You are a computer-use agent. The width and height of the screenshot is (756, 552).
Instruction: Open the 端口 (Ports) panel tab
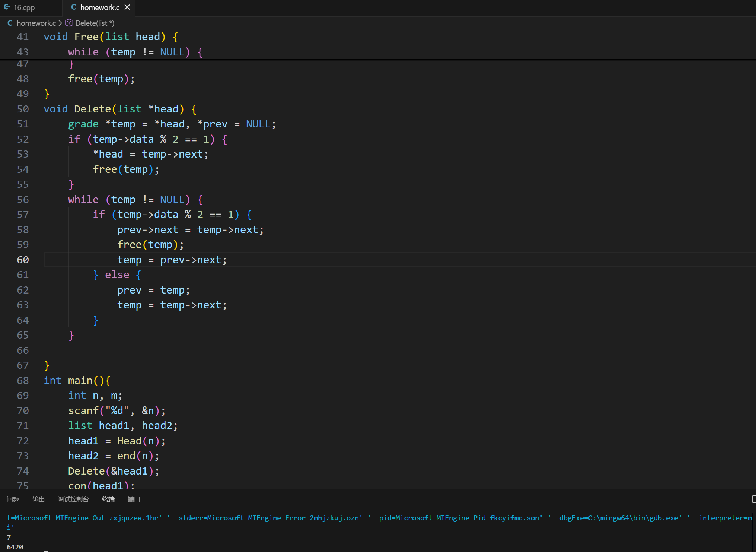tap(134, 499)
